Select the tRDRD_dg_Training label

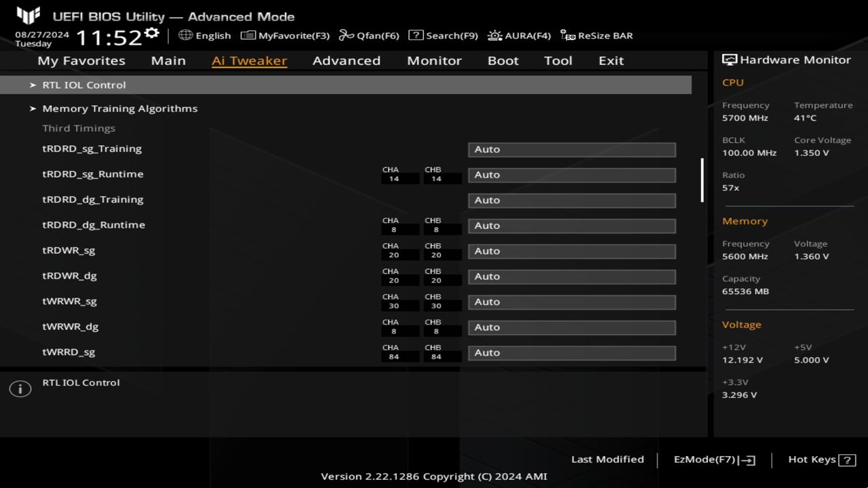(93, 199)
